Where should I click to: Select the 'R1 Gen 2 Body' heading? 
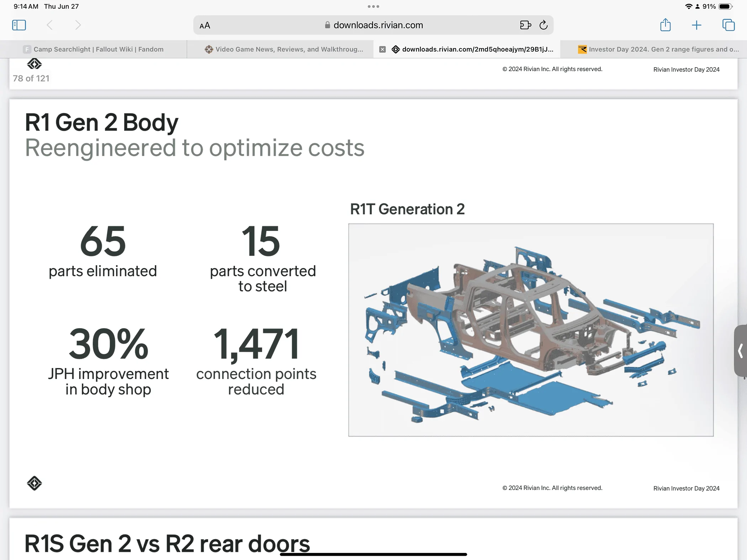101,123
